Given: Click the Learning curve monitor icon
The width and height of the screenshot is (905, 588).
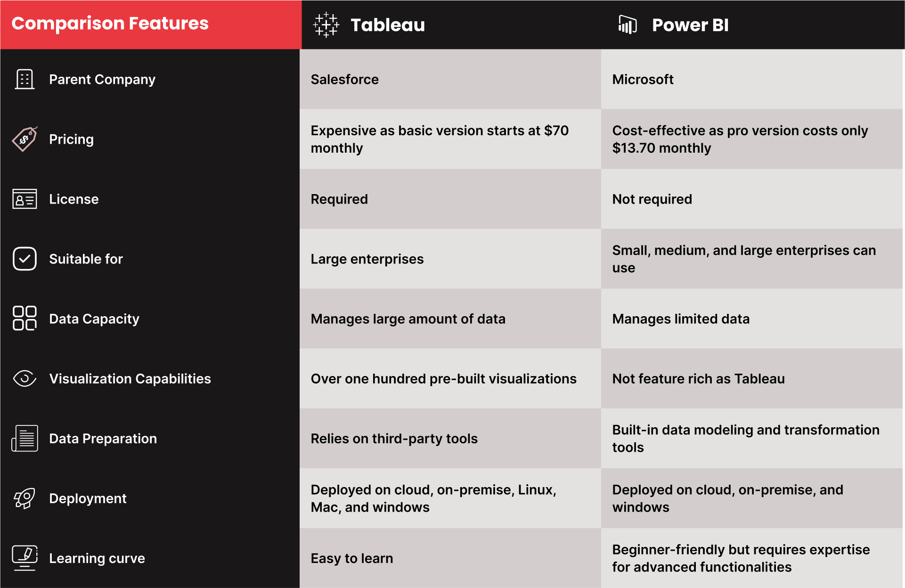Looking at the screenshot, I should click(x=24, y=558).
